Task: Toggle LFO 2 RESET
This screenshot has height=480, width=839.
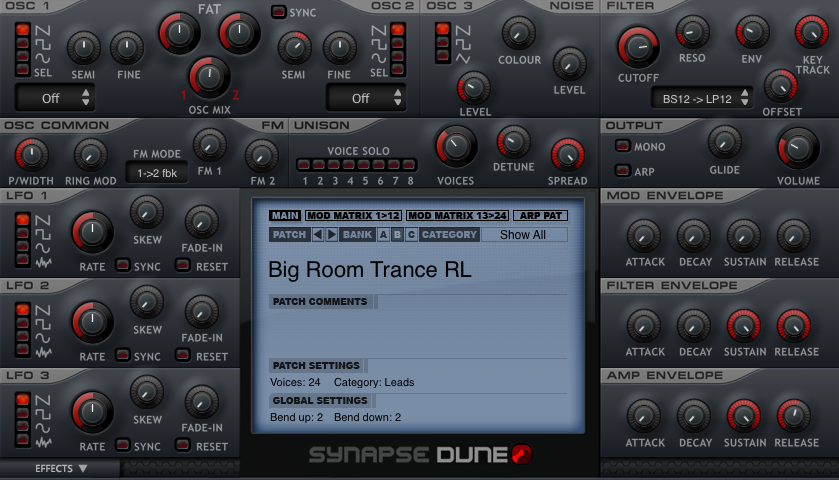Action: (x=183, y=355)
